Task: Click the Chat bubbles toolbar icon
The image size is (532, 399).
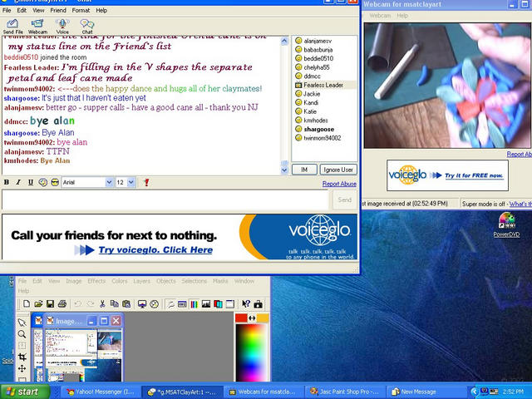Action: pos(87,27)
